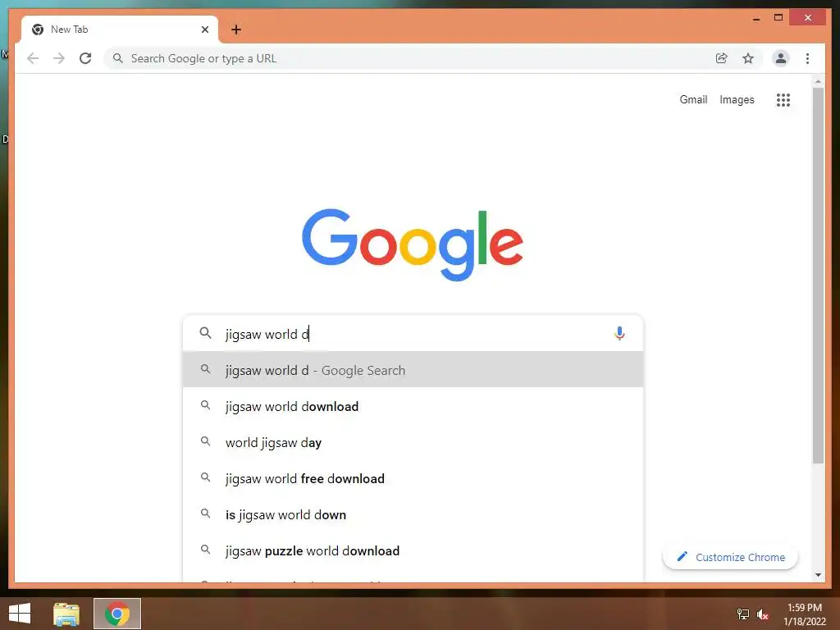
Task: Open the Gmail link
Action: pyautogui.click(x=693, y=99)
